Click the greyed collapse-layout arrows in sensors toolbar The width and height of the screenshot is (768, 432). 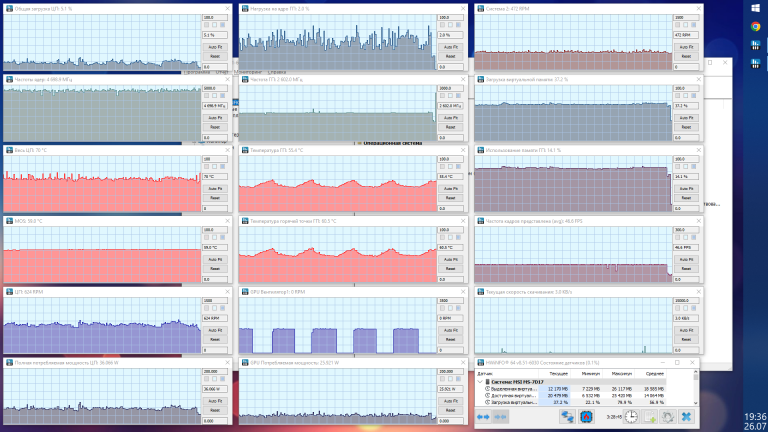501,417
